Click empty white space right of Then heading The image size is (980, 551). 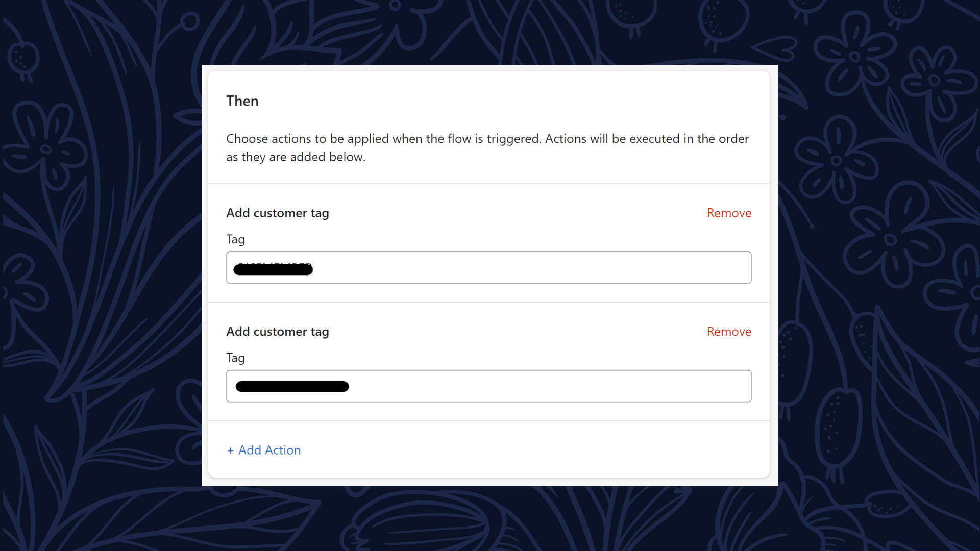[x=510, y=101]
